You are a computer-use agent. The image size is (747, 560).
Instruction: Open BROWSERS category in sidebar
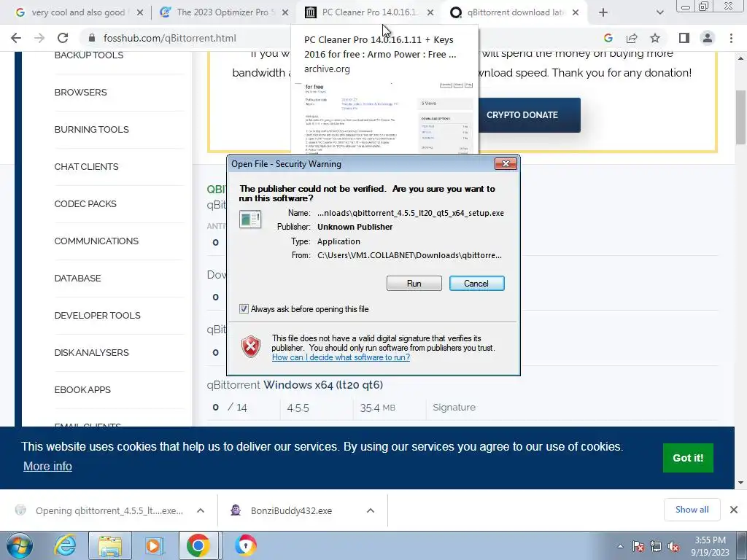click(x=80, y=93)
